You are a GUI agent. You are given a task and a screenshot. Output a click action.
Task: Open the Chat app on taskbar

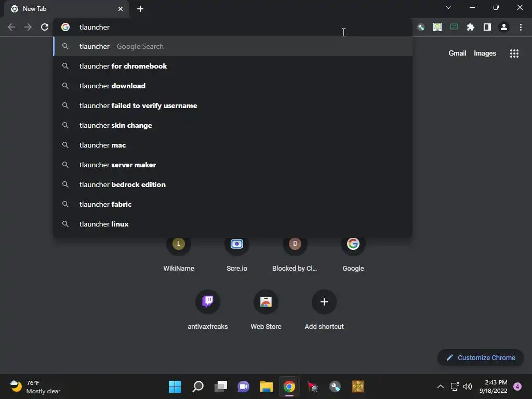click(x=243, y=387)
